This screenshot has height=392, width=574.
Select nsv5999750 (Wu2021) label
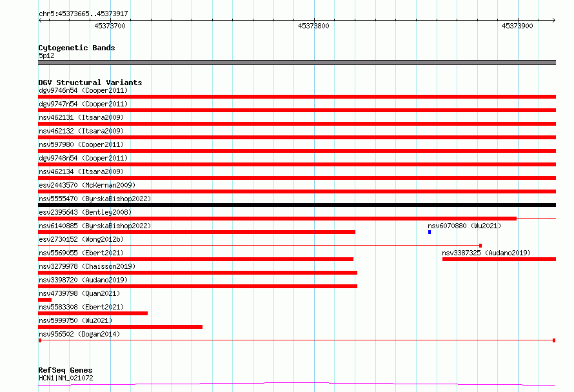click(x=75, y=320)
